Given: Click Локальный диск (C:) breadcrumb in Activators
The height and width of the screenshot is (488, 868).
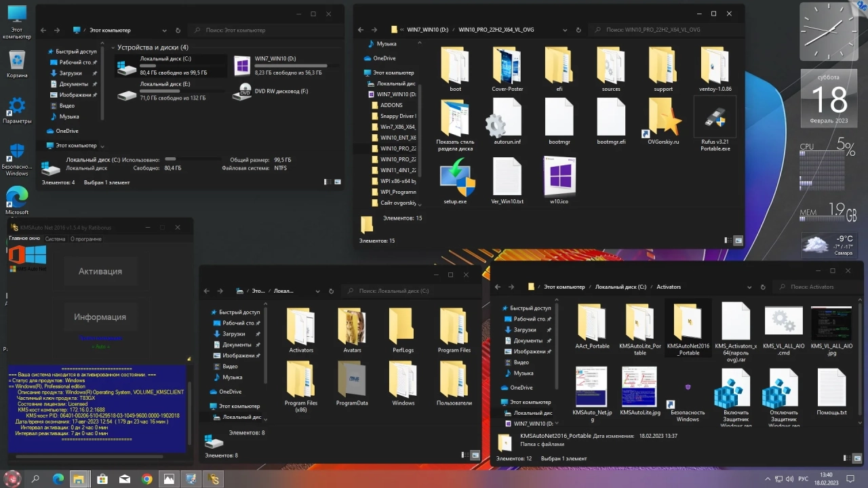Looking at the screenshot, I should [x=620, y=287].
